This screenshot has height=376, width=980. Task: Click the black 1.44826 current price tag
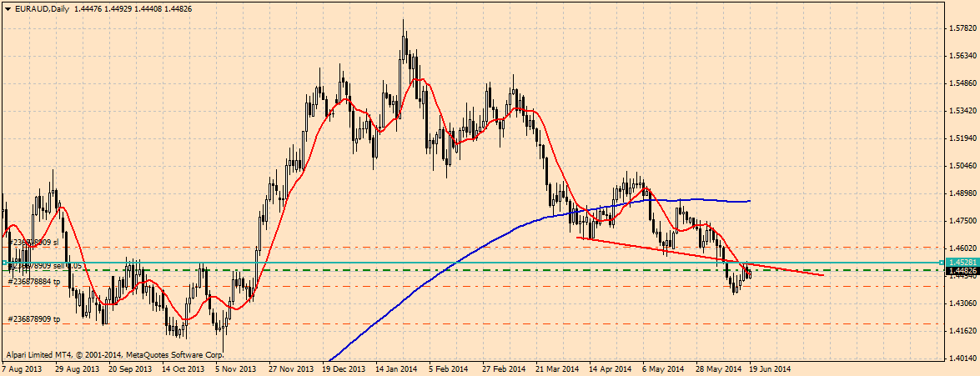click(962, 270)
